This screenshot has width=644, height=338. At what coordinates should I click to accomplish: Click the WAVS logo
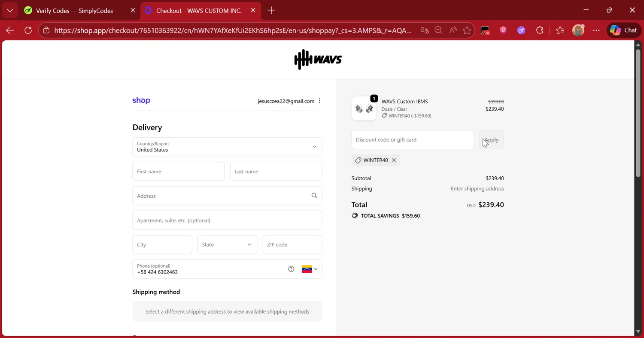[x=318, y=60]
